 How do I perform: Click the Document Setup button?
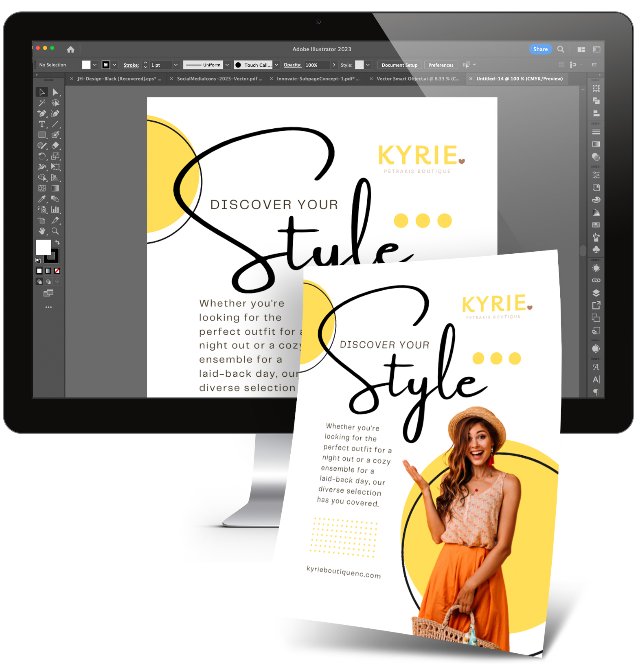[x=399, y=65]
